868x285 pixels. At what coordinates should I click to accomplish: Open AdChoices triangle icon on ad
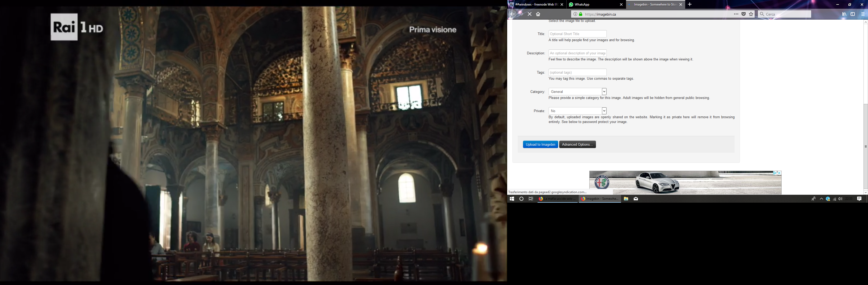pyautogui.click(x=775, y=173)
